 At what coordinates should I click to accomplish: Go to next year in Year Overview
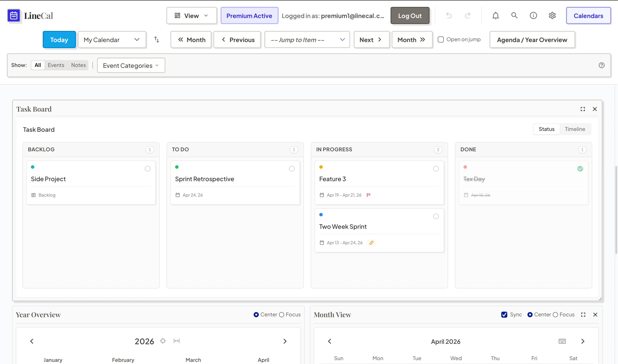[285, 341]
